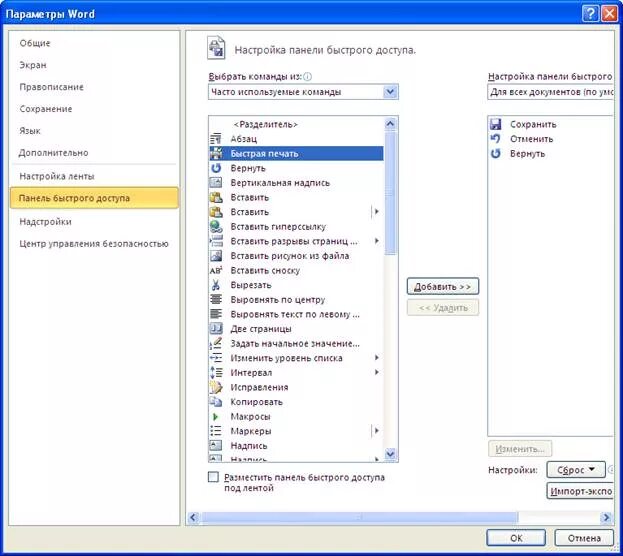Click the Вставить гиперссылку globe icon

tap(216, 227)
